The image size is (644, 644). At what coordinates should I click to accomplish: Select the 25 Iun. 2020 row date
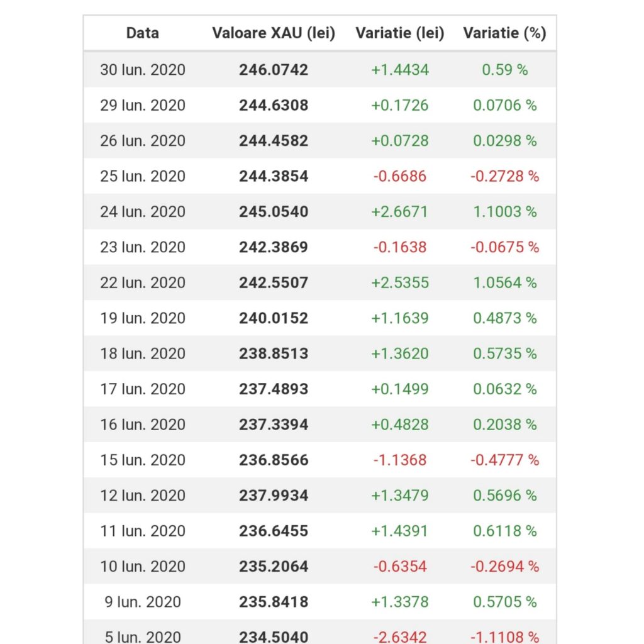coord(143,176)
